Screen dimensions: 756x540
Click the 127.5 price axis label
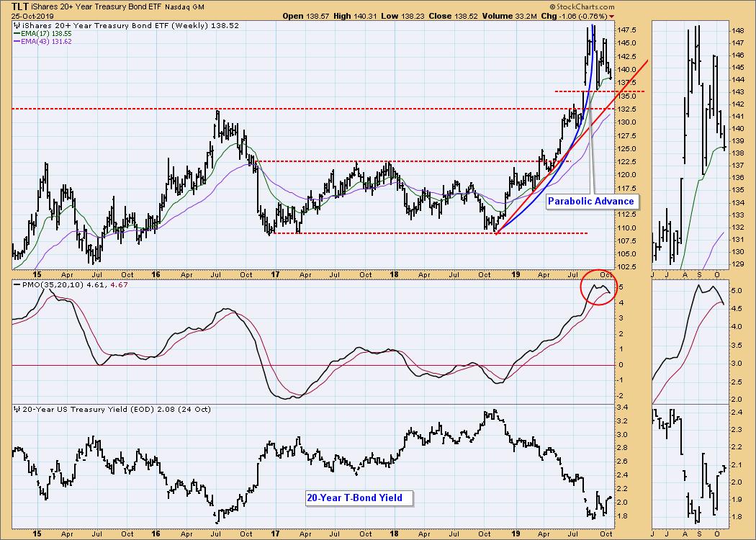pos(627,135)
